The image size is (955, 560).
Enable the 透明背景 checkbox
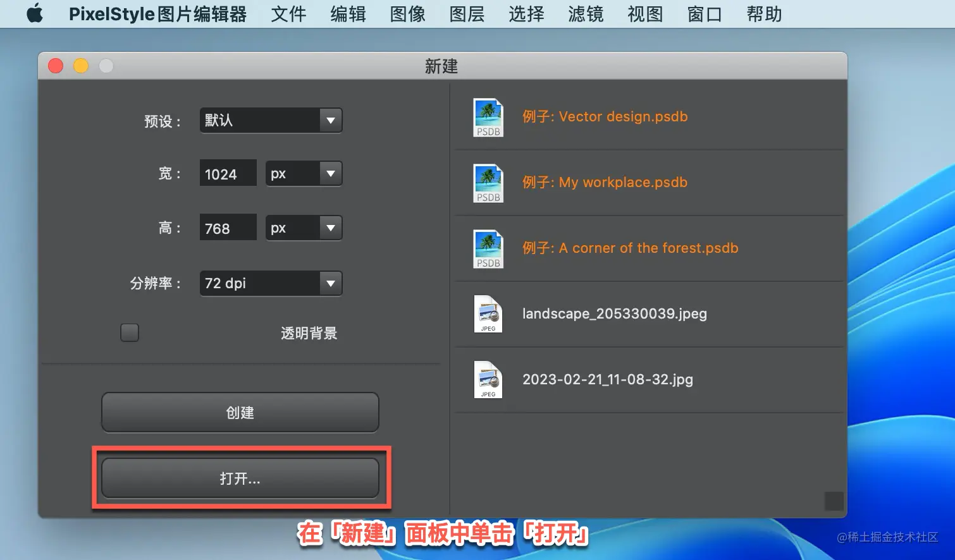130,332
